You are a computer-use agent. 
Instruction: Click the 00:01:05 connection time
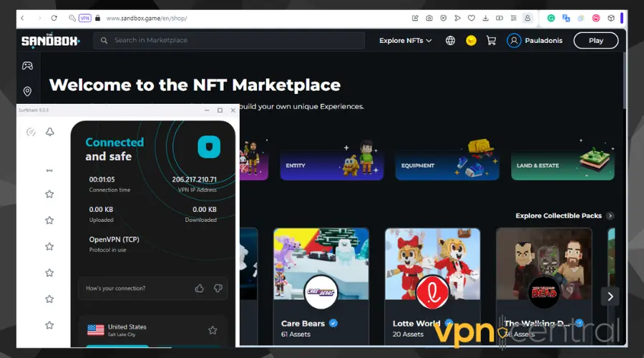[102, 180]
